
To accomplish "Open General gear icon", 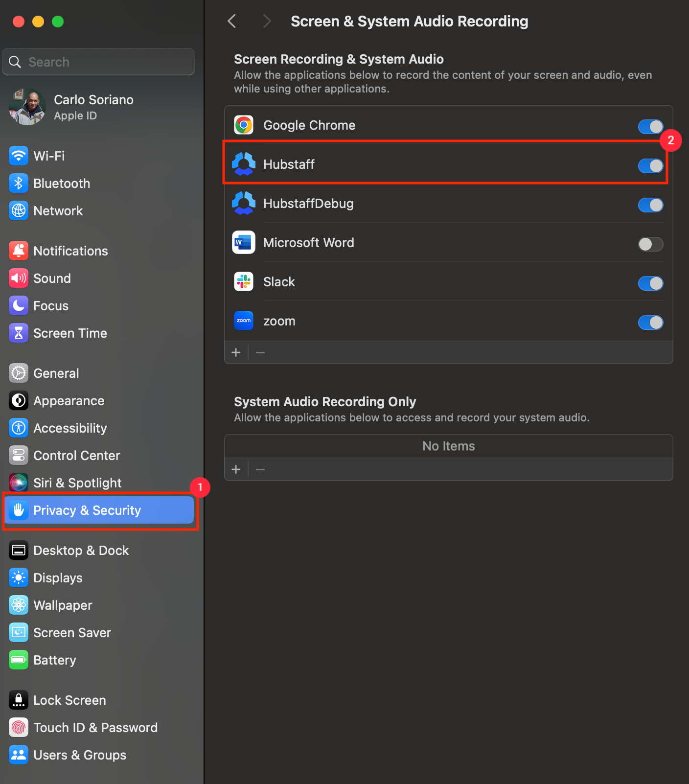I will point(19,373).
